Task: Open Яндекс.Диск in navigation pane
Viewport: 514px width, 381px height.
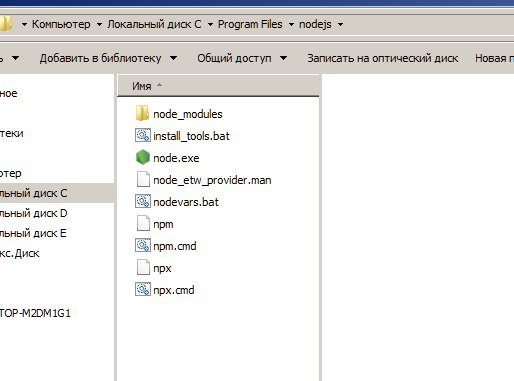Action: [x=20, y=253]
